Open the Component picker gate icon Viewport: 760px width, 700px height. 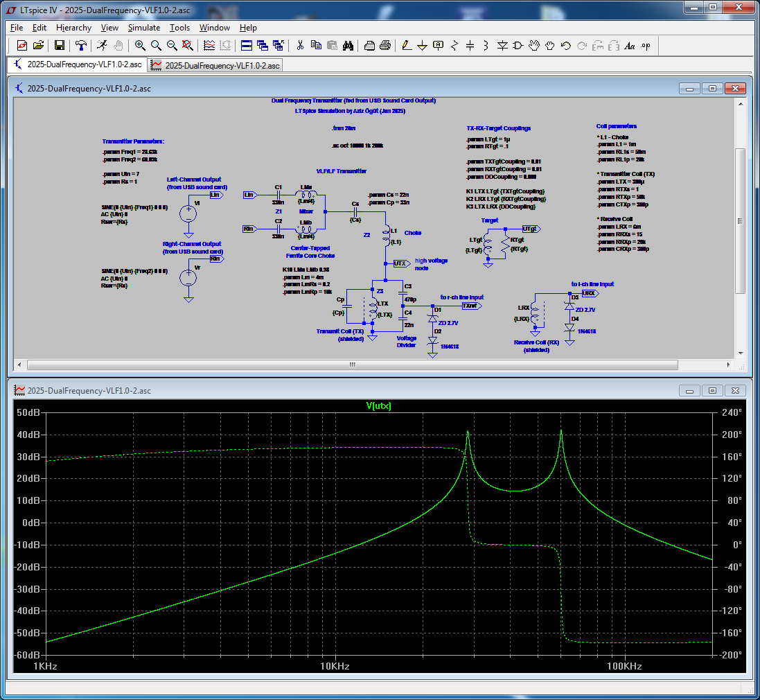tap(518, 46)
